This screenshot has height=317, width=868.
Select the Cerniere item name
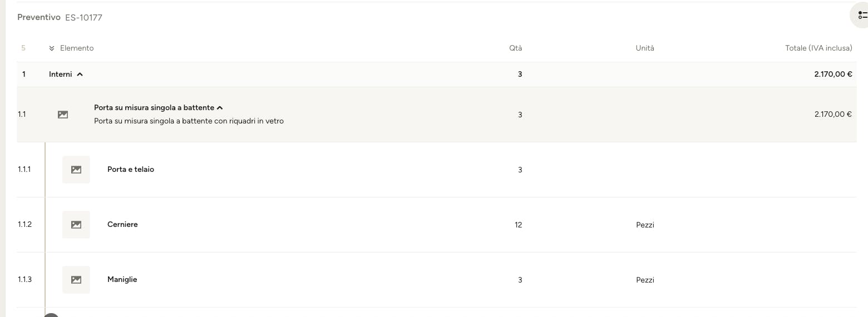tap(122, 225)
